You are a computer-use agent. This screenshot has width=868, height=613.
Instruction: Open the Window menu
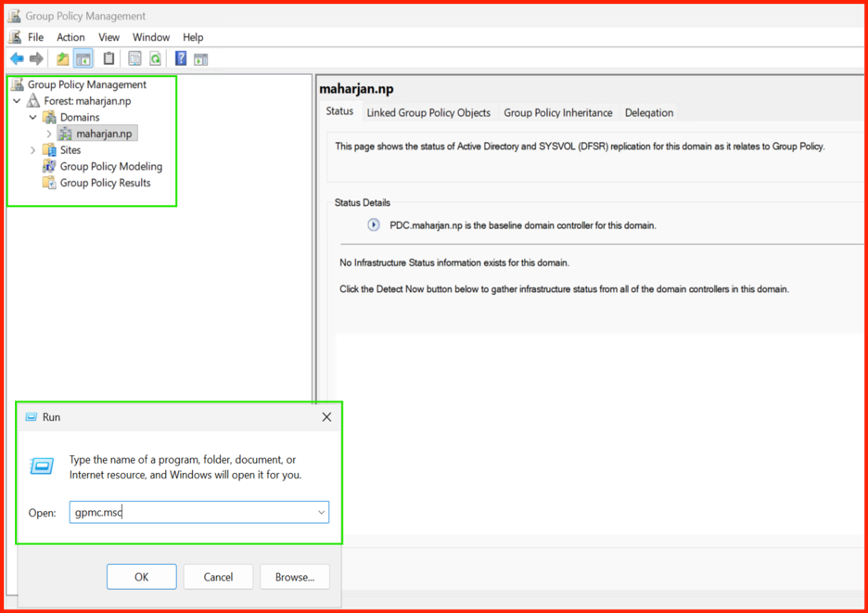pyautogui.click(x=151, y=37)
